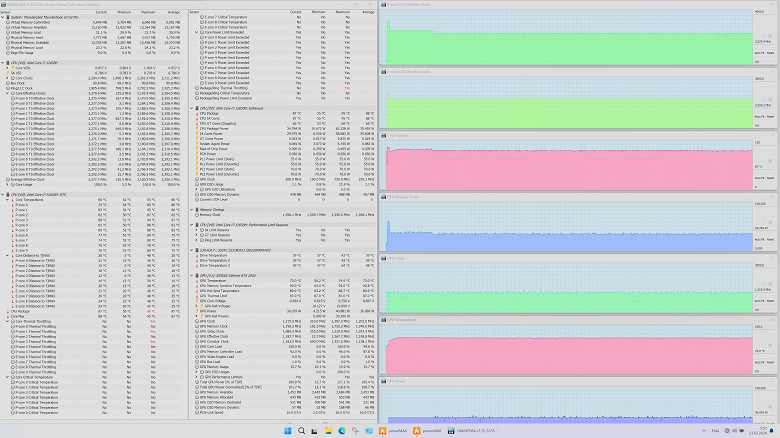780x438 pixels.
Task: Expand the Core VIDs row
Action: tap(7, 68)
